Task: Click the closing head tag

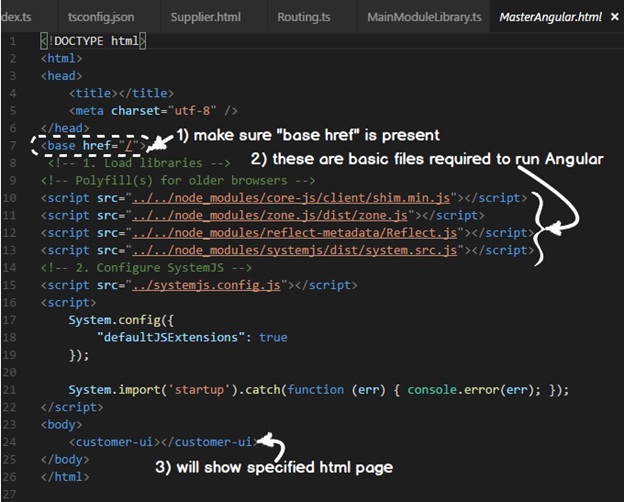Action: point(65,128)
